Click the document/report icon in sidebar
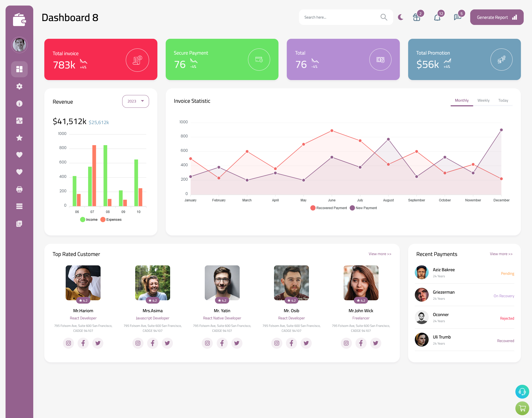The width and height of the screenshot is (532, 418). point(19,224)
